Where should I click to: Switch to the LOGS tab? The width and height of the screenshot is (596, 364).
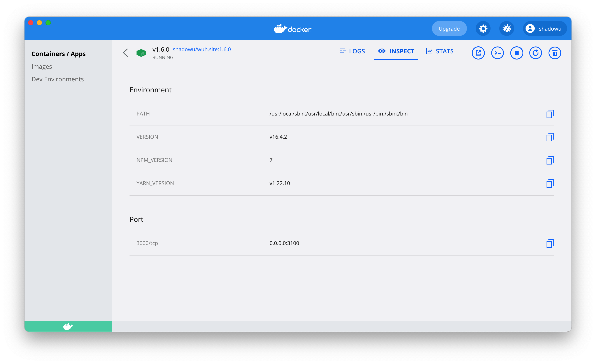tap(352, 51)
